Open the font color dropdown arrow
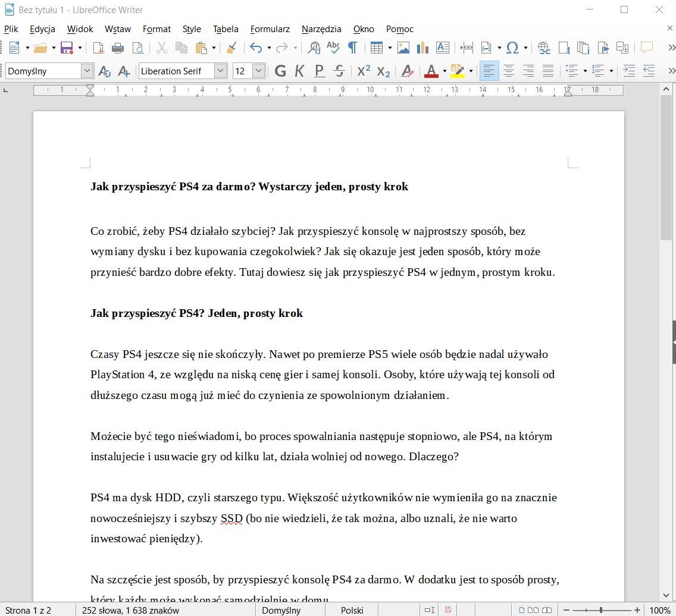Screen dimensions: 676x616 click(x=445, y=71)
